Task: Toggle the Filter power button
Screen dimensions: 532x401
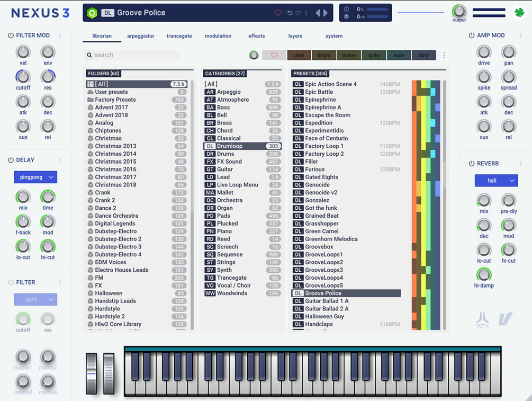Action: [11, 282]
